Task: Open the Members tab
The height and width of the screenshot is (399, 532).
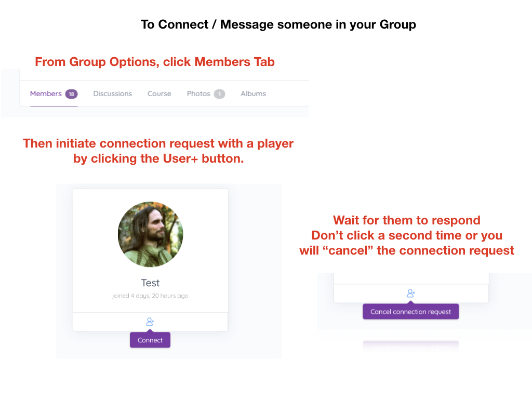Action: pyautogui.click(x=54, y=94)
